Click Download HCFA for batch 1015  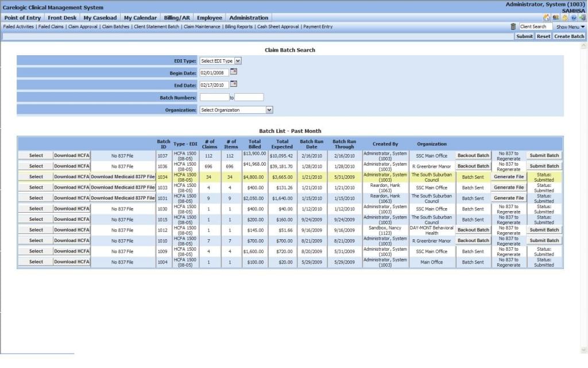tap(72, 219)
